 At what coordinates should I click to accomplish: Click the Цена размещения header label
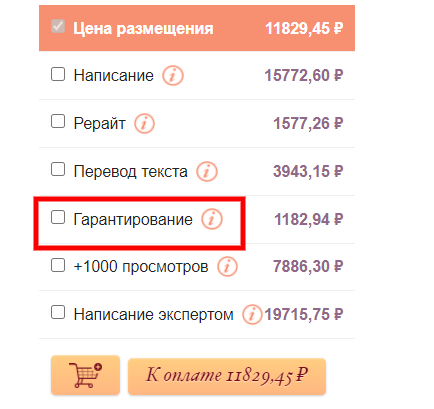(143, 28)
